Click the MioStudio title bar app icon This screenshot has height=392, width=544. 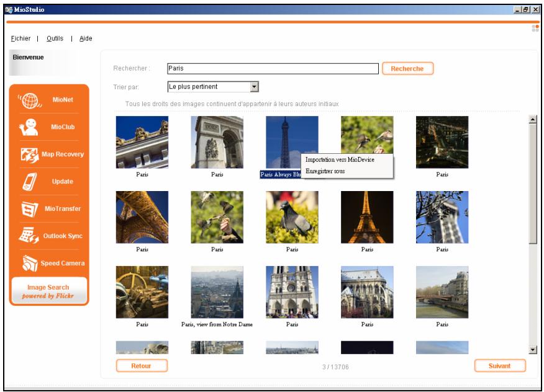point(9,9)
